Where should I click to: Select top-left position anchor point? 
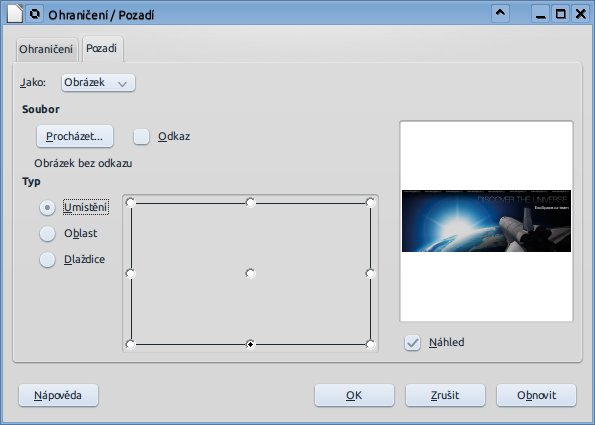click(x=130, y=203)
